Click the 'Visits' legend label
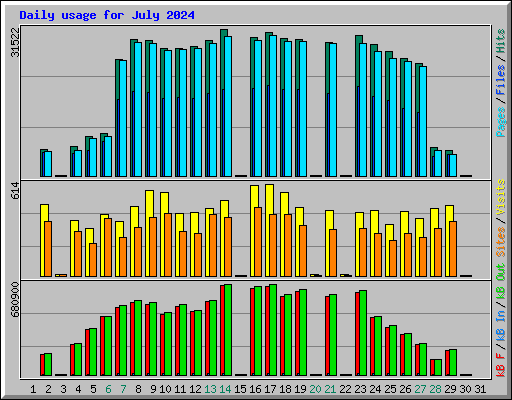512x400 pixels. click(500, 197)
